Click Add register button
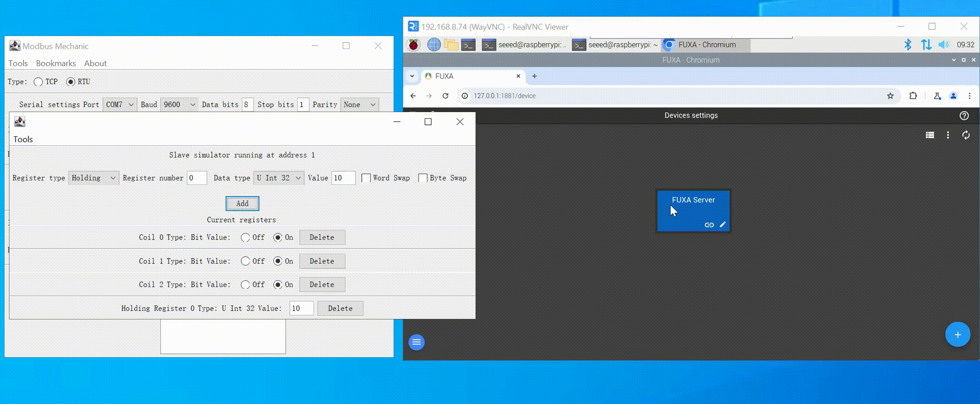Screen dimensions: 980x404 pyautogui.click(x=242, y=204)
